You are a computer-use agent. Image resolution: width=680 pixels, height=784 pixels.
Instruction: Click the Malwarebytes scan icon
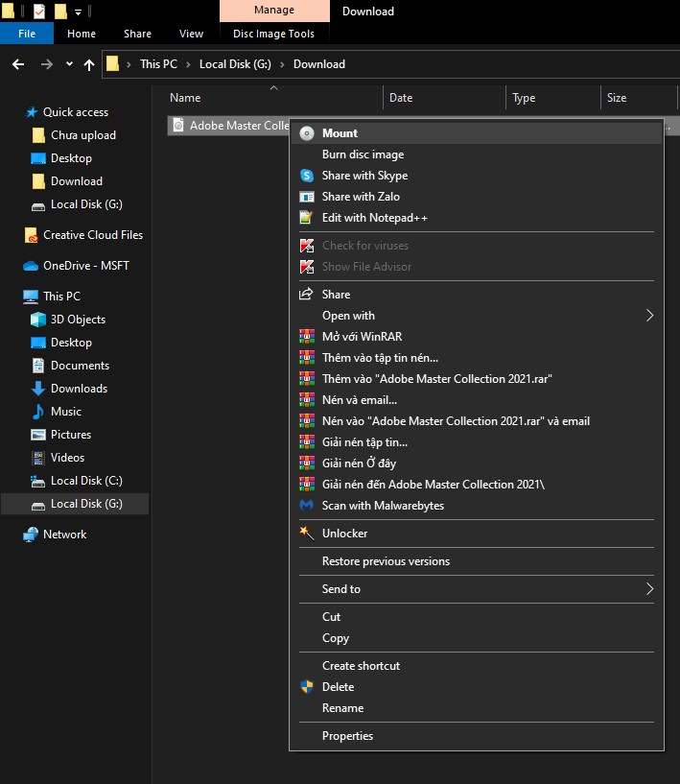click(307, 506)
